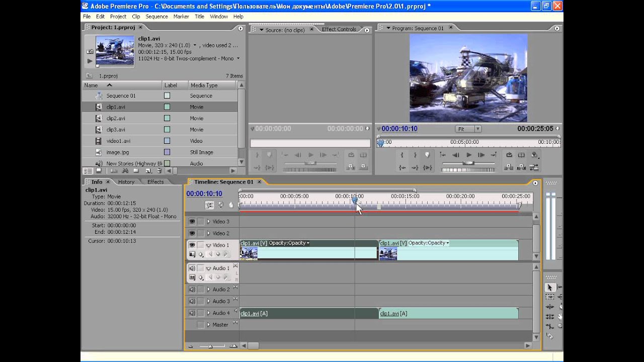Play In to Out in Program monitor
Viewport: 644px width, 362px height.
pyautogui.click(x=427, y=167)
